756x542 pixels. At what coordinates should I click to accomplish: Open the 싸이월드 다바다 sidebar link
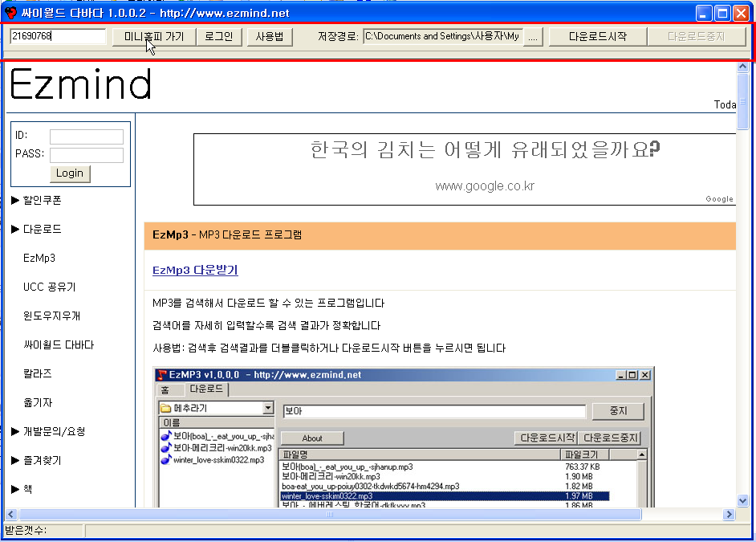tap(59, 344)
